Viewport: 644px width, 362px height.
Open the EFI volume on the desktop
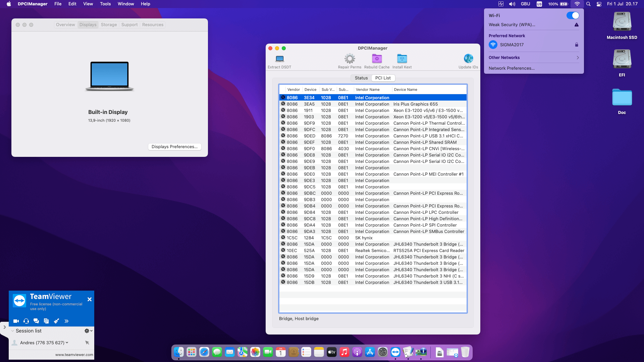(622, 59)
